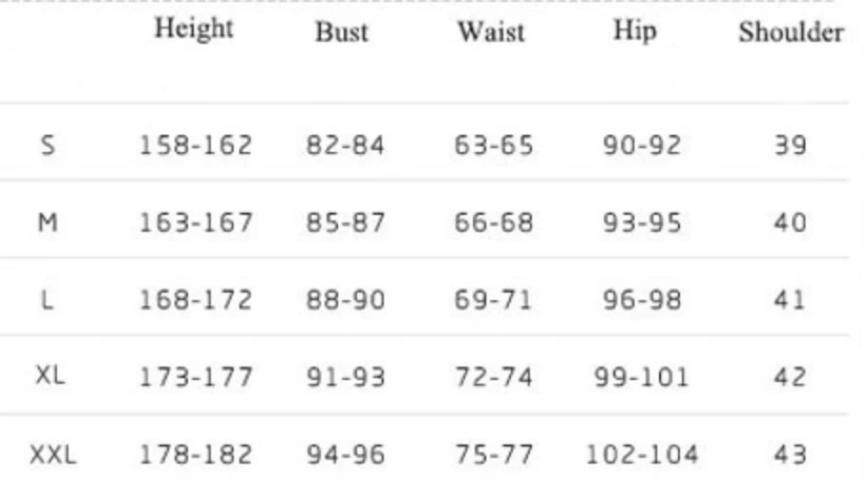This screenshot has width=868, height=494.
Task: Click the shoulder value 43
Action: pyautogui.click(x=790, y=455)
